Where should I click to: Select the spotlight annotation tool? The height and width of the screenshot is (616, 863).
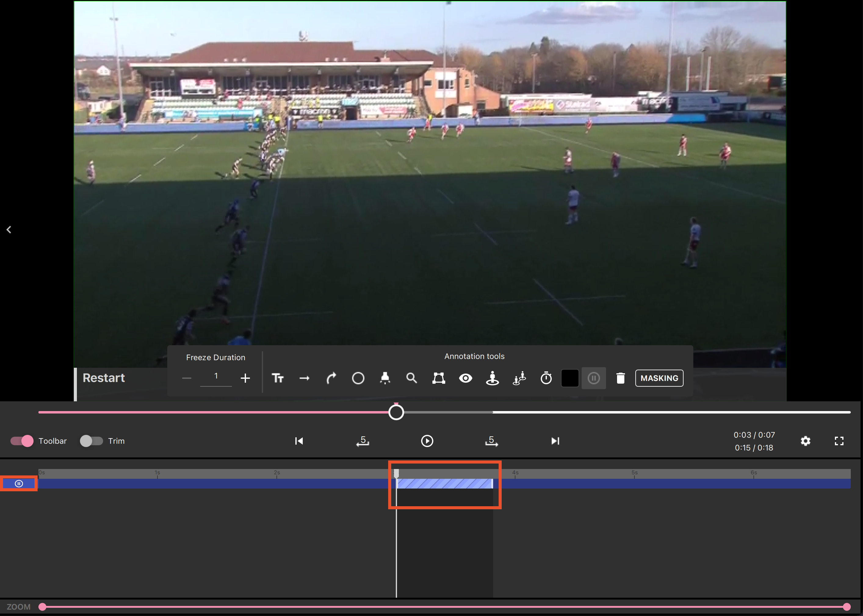(x=385, y=378)
